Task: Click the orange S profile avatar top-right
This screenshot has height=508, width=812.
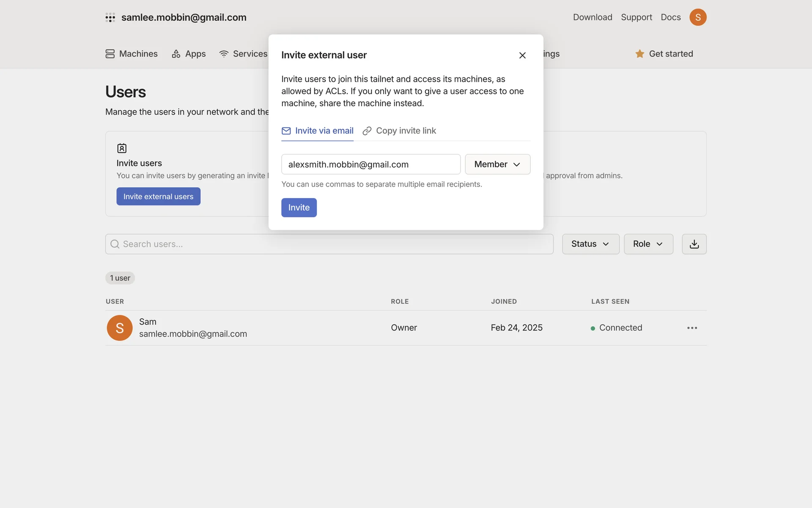Action: click(698, 17)
